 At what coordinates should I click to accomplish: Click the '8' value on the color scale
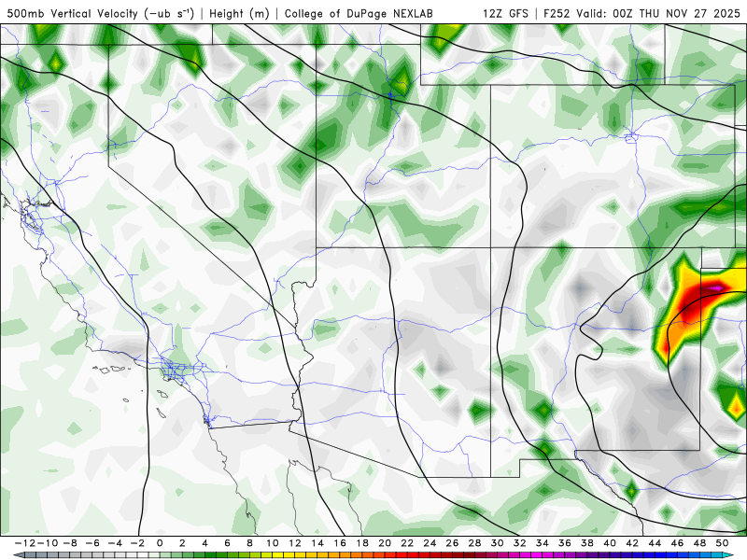pos(249,543)
